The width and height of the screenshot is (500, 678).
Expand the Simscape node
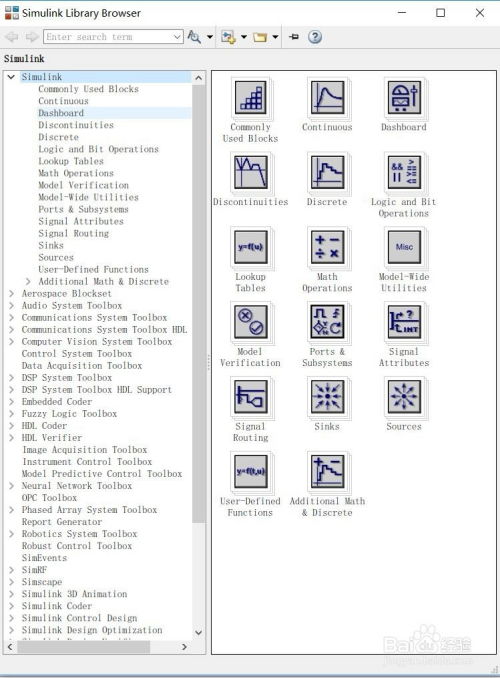(12, 582)
